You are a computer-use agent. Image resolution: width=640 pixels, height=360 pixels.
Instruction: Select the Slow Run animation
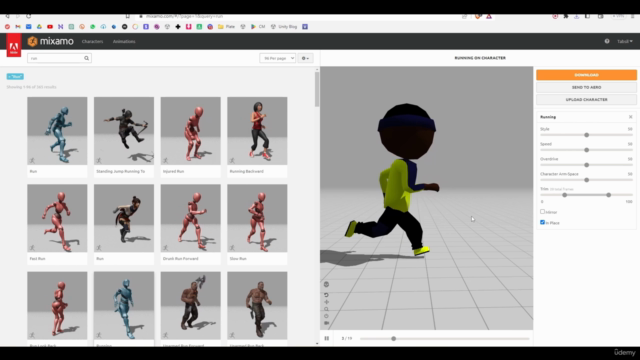(257, 224)
